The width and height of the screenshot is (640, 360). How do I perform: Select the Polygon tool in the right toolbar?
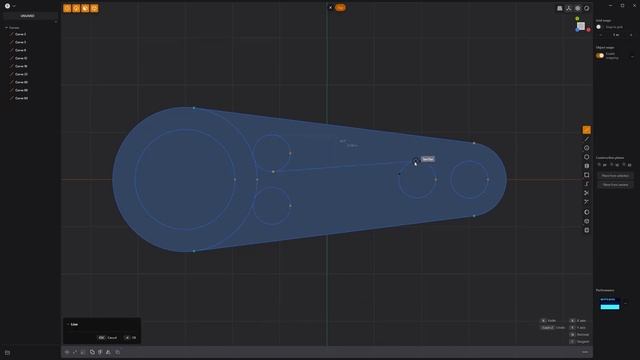pyautogui.click(x=587, y=157)
